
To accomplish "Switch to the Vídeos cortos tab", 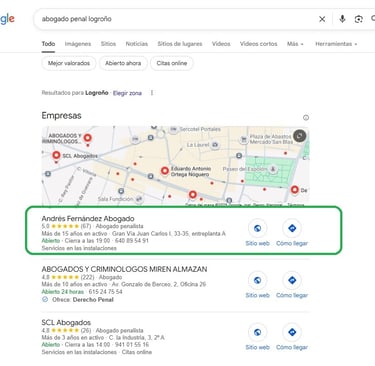I will pos(258,44).
